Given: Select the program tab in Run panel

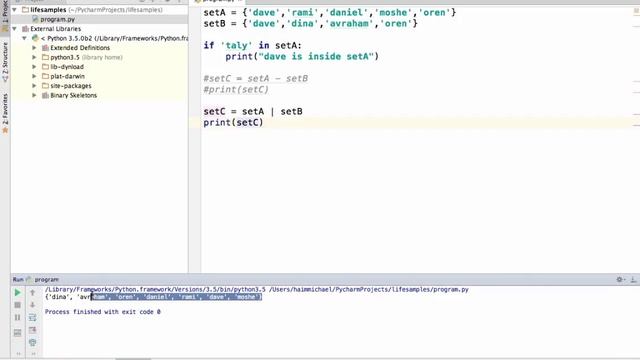Looking at the screenshot, I should tap(47, 280).
